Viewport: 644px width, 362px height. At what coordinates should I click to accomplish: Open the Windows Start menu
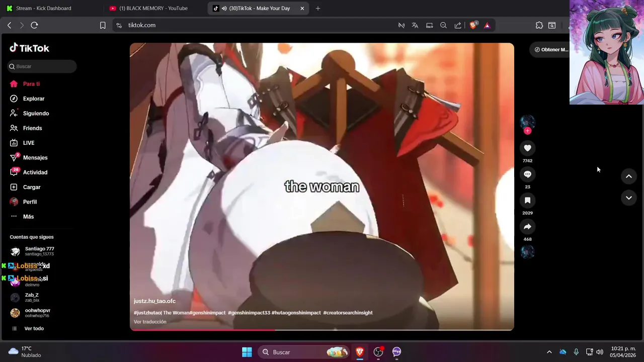[247, 352]
